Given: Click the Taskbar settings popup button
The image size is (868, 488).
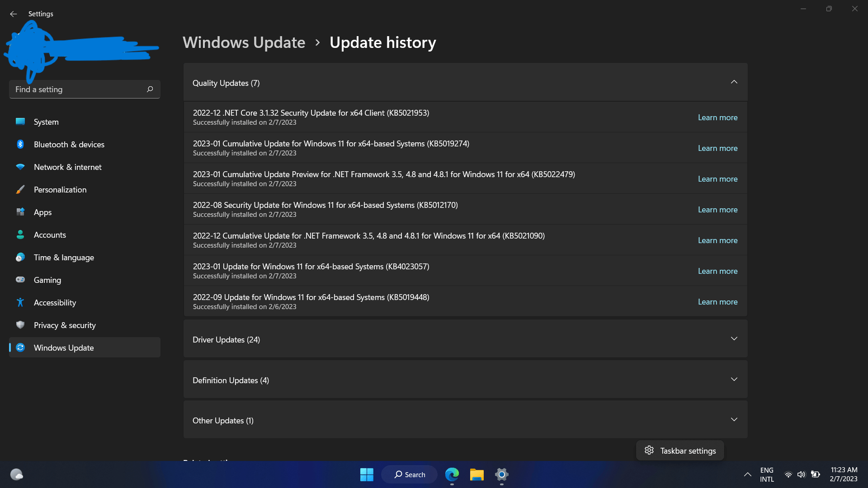Looking at the screenshot, I should pos(680,450).
